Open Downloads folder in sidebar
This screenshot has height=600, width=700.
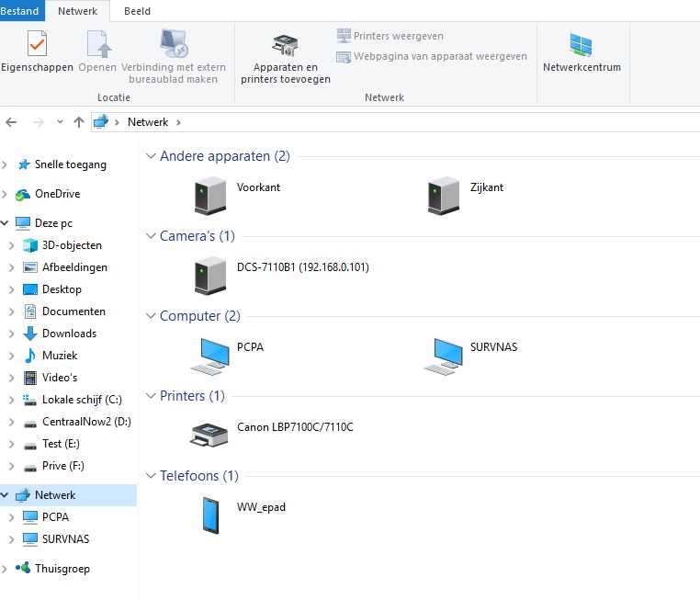point(69,333)
